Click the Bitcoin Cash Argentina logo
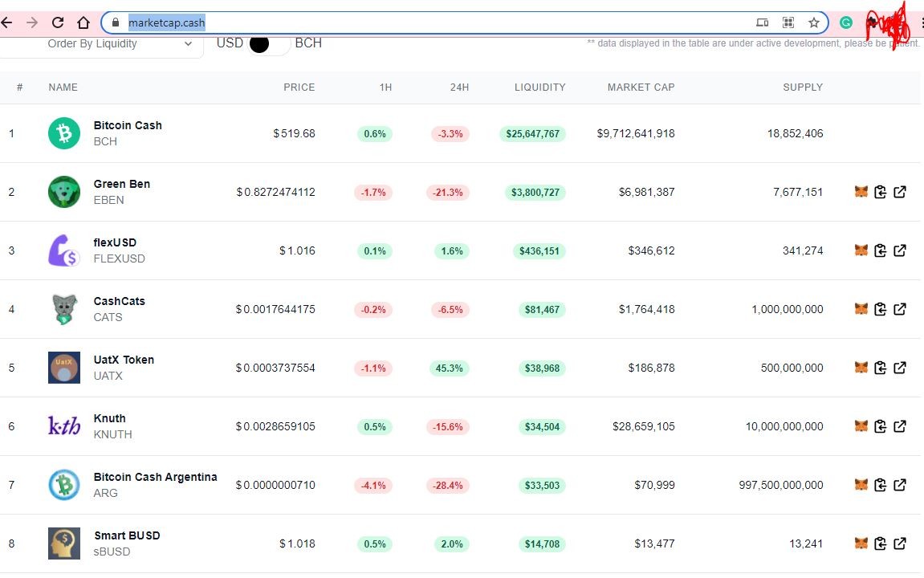Image resolution: width=924 pixels, height=578 pixels. tap(63, 484)
